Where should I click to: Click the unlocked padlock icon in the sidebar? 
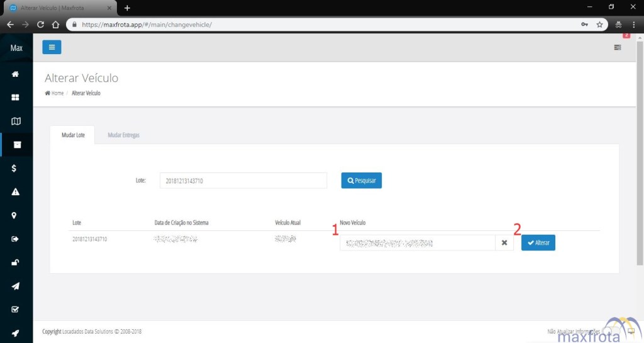(16, 262)
